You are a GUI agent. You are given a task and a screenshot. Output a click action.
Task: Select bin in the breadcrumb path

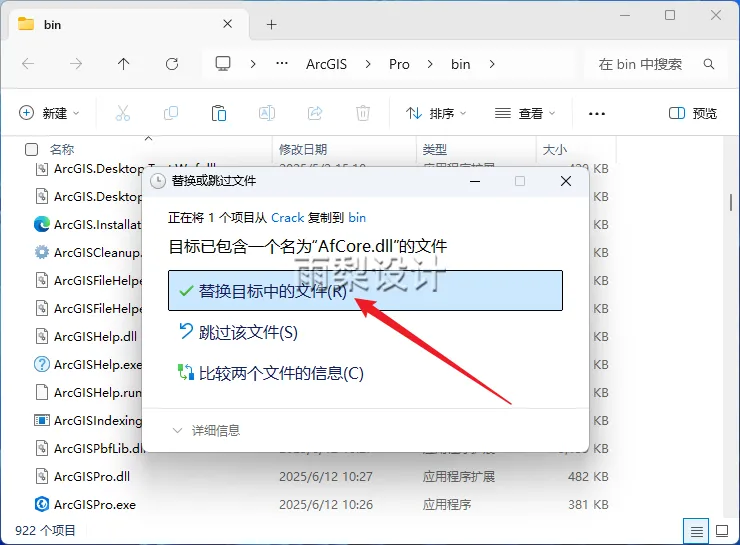tap(460, 64)
